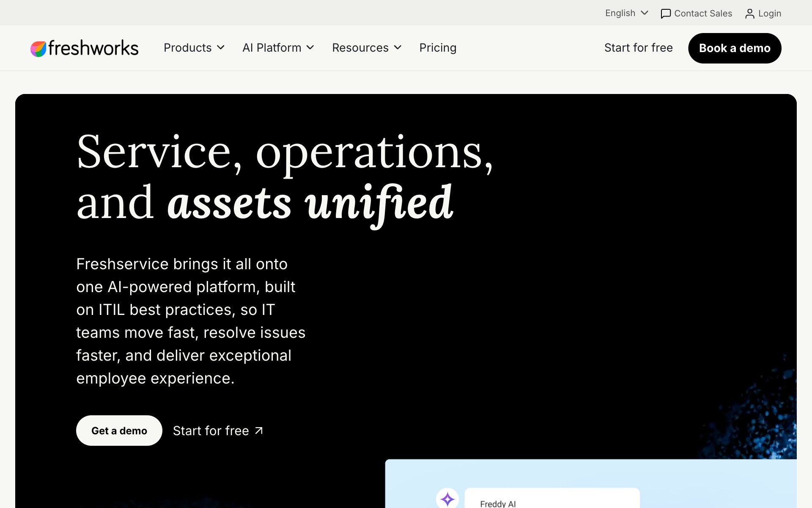Click the Get a demo button
Viewport: 812px width, 508px height.
(x=119, y=431)
